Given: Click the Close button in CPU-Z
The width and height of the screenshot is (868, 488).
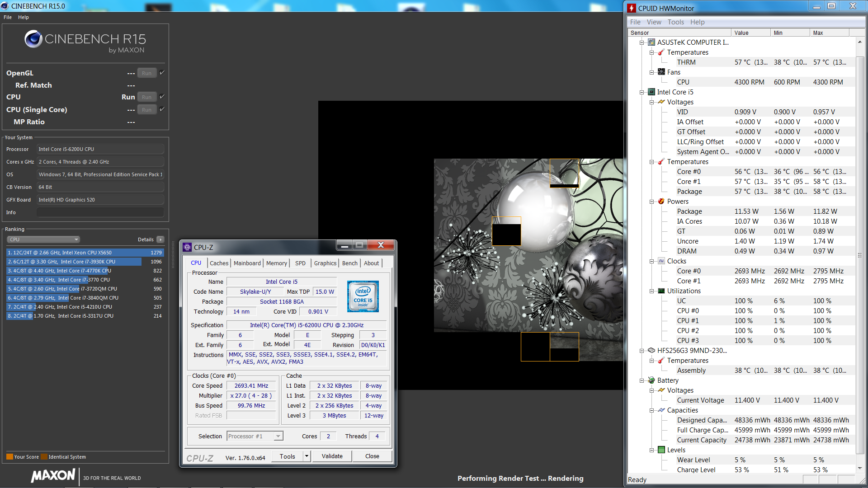Looking at the screenshot, I should coord(372,456).
